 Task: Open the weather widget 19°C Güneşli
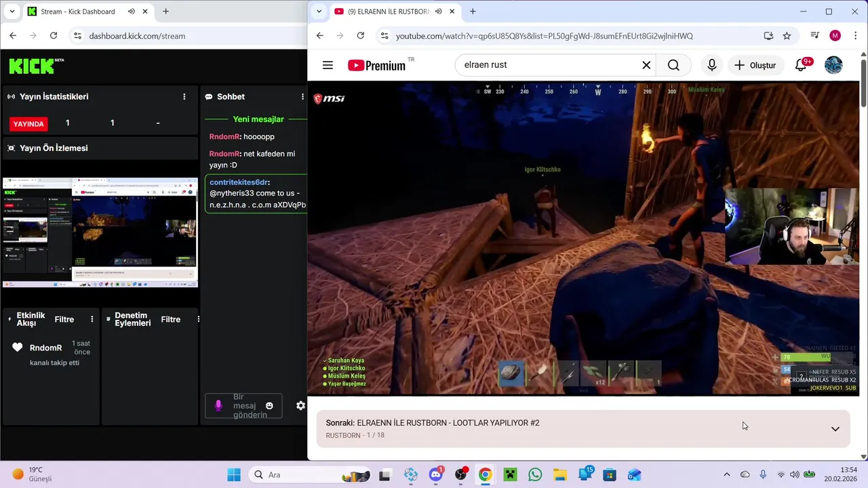coord(33,474)
